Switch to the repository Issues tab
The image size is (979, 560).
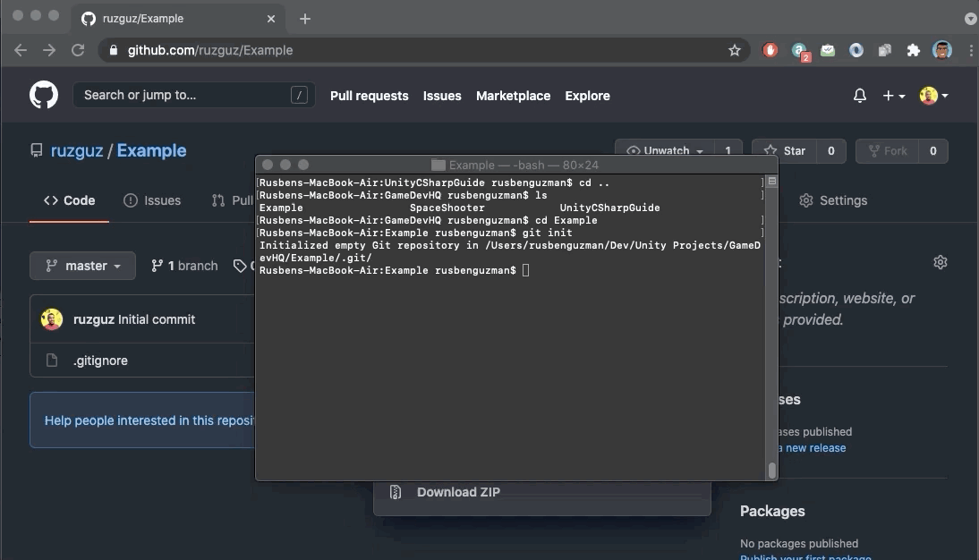click(152, 200)
